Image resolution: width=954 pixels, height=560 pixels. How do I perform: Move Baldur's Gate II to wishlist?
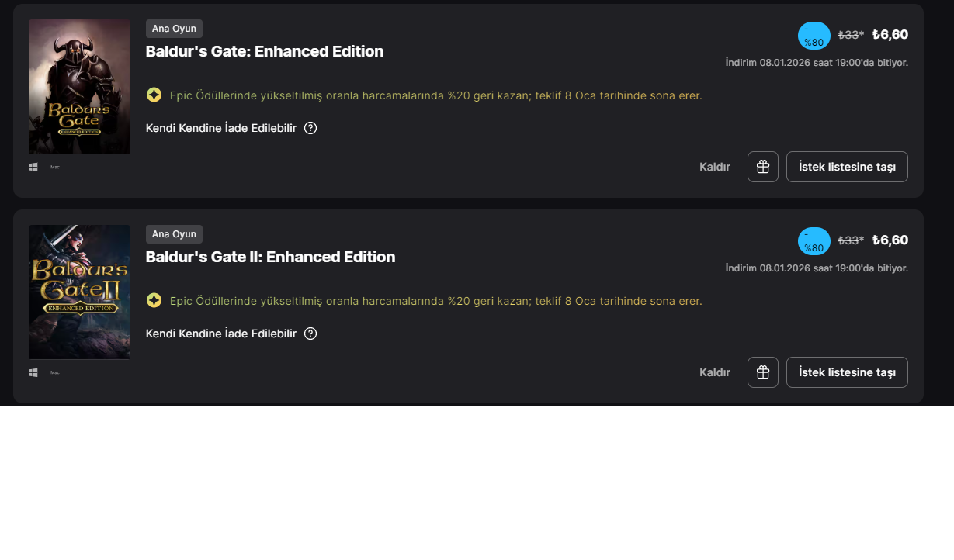[x=847, y=372]
